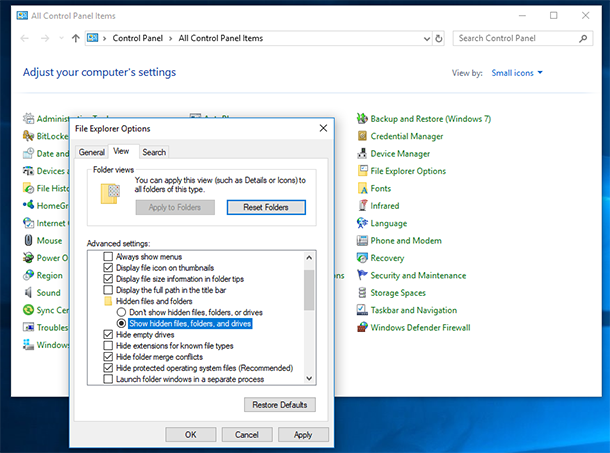Viewport: 610px width, 453px height.
Task: Click Advanced settings scrollbar down arrow
Action: (x=309, y=378)
